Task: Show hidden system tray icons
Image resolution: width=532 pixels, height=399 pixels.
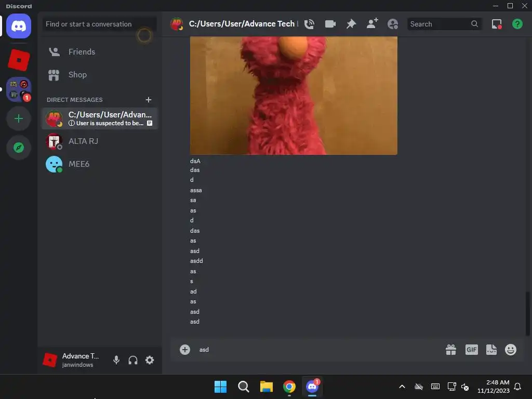Action: tap(402, 387)
